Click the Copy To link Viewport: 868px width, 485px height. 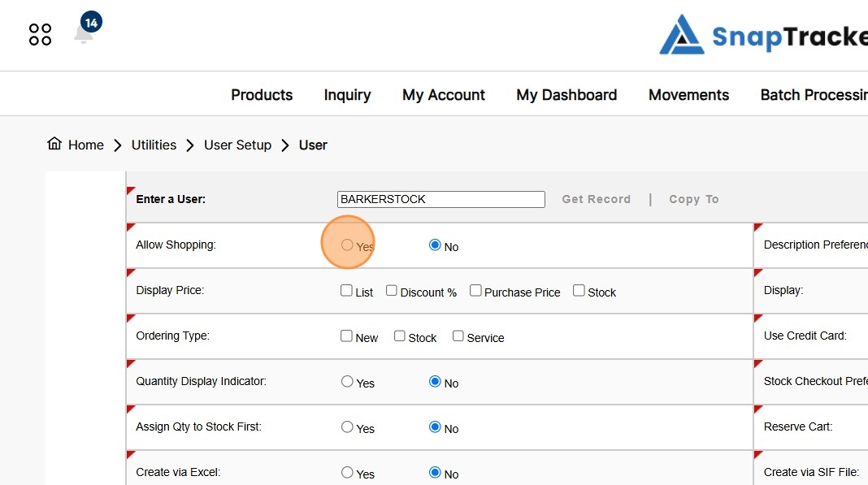click(x=693, y=199)
